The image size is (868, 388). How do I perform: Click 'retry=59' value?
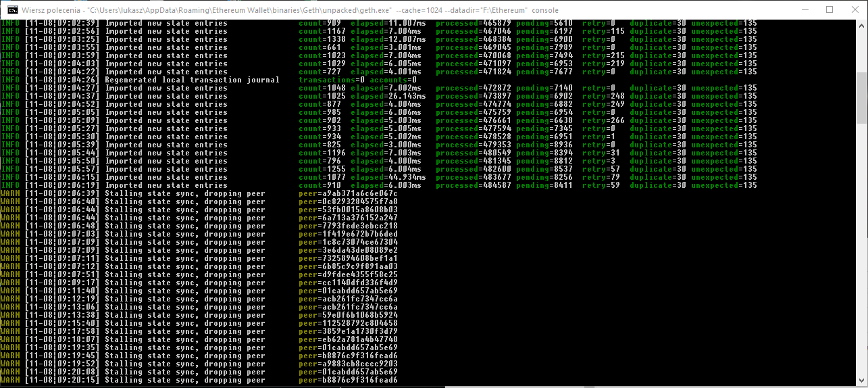coord(601,185)
